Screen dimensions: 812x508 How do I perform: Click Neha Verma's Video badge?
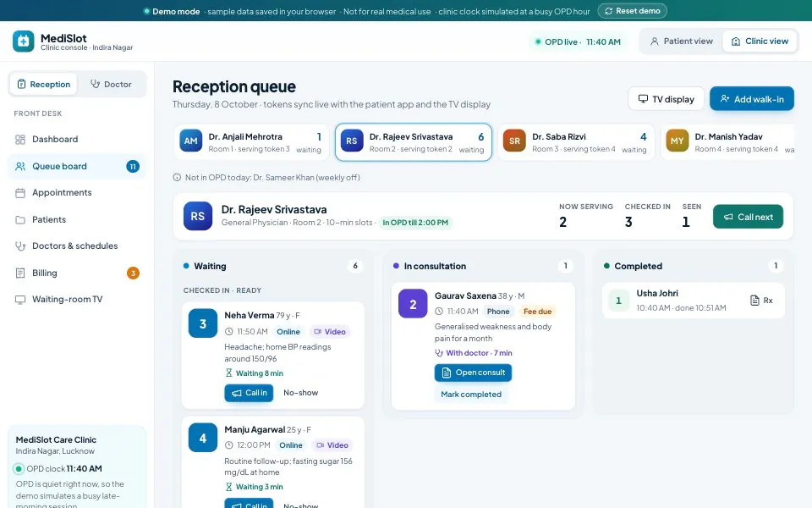[330, 332]
